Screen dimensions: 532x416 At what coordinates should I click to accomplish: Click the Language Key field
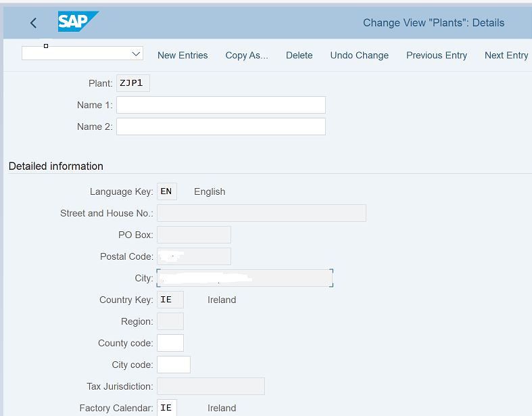tap(166, 191)
